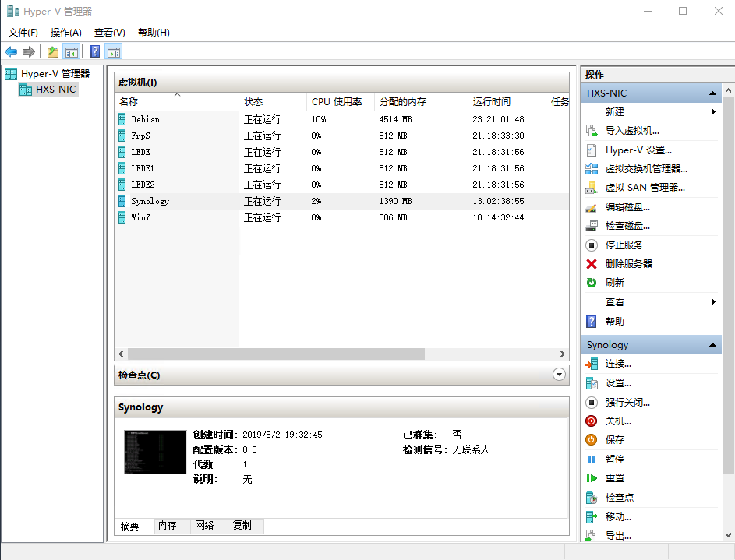Click the CPU 使用率 column header

pyautogui.click(x=341, y=101)
